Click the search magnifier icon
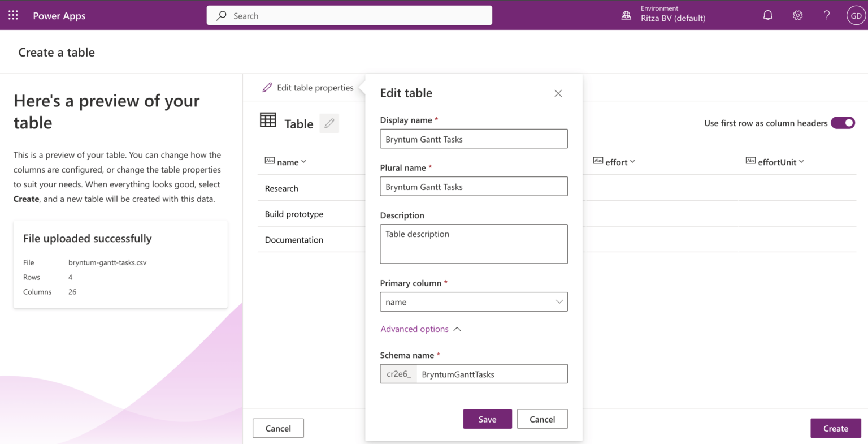Viewport: 868px width, 444px height. click(222, 15)
